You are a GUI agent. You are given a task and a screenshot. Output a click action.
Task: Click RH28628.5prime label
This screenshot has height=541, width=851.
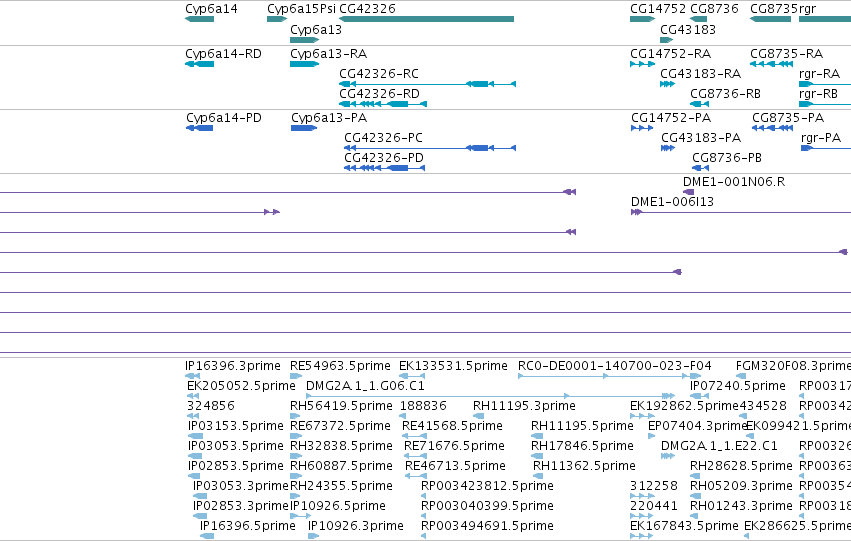[741, 466]
